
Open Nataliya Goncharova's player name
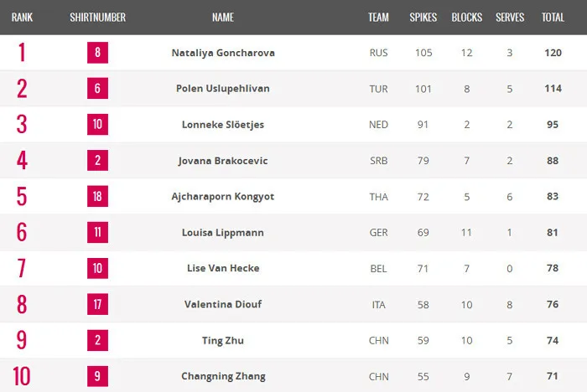click(223, 53)
